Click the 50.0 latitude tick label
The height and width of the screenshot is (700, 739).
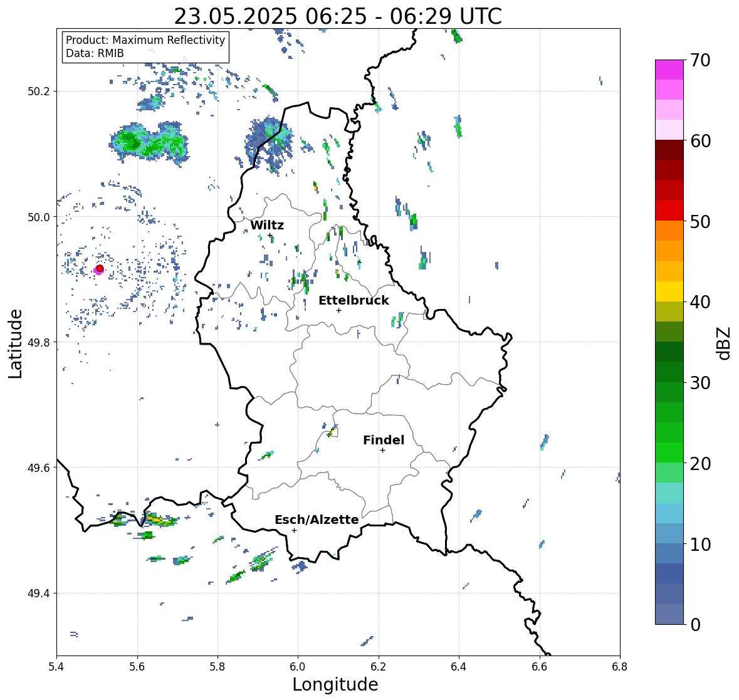pyautogui.click(x=39, y=217)
